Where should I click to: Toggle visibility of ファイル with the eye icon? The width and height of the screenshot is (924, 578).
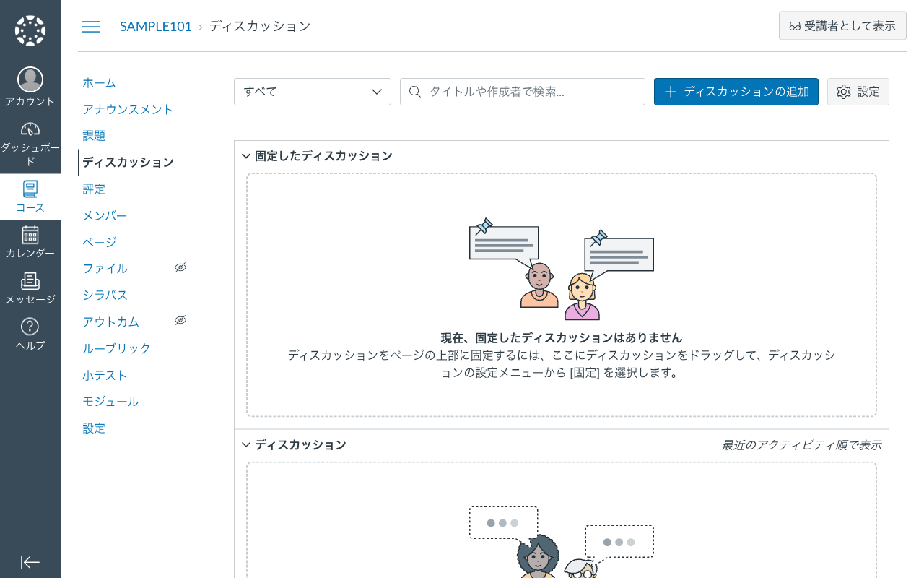click(180, 267)
